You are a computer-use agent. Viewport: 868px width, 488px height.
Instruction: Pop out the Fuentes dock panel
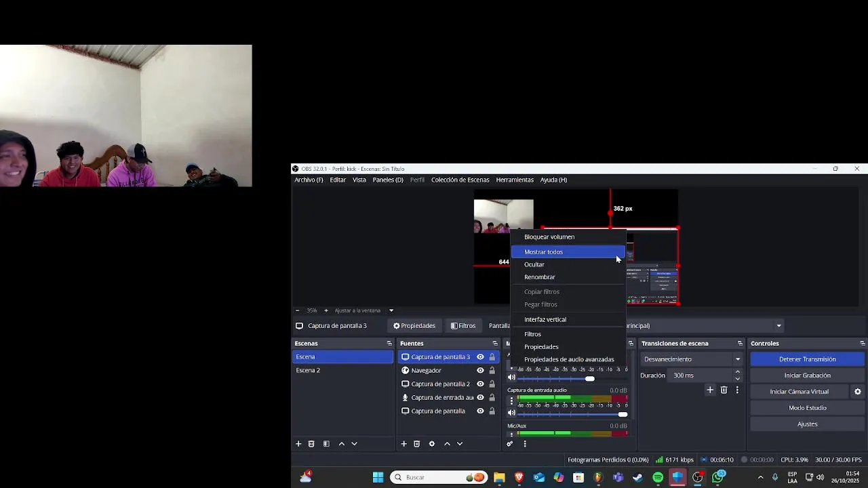click(495, 344)
